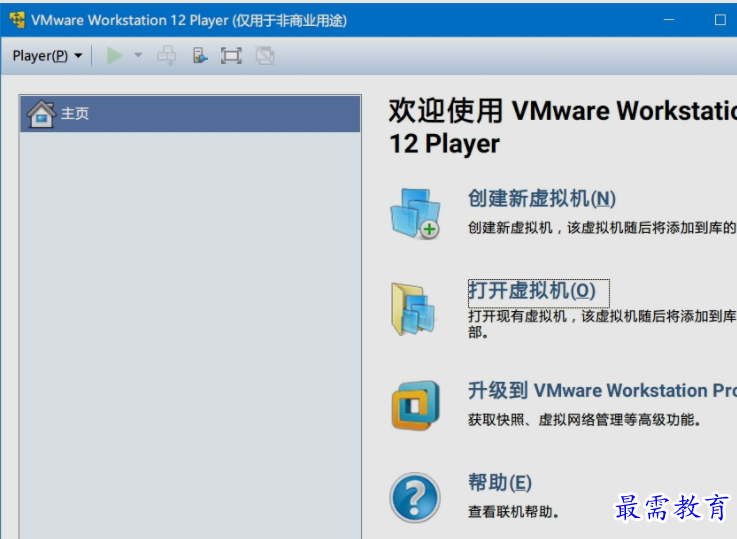Click 升级到 VMware Workstation Pro link
The width and height of the screenshot is (737, 539).
pyautogui.click(x=602, y=391)
